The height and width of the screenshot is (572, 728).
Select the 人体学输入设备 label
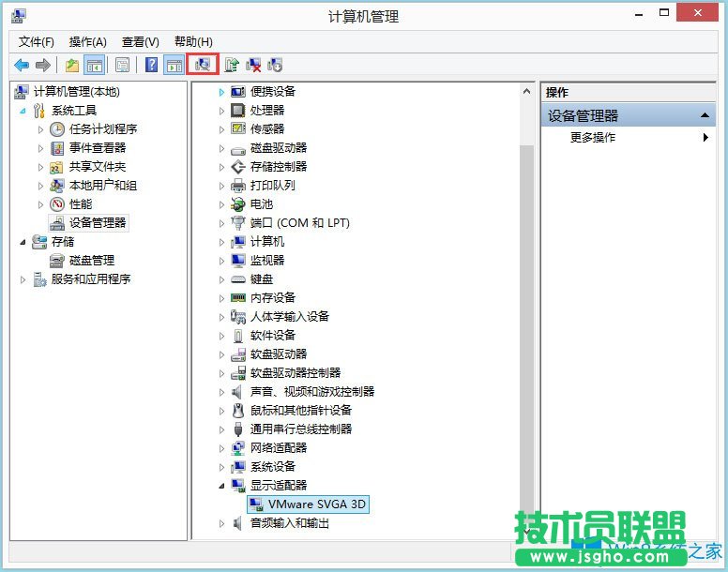[290, 317]
